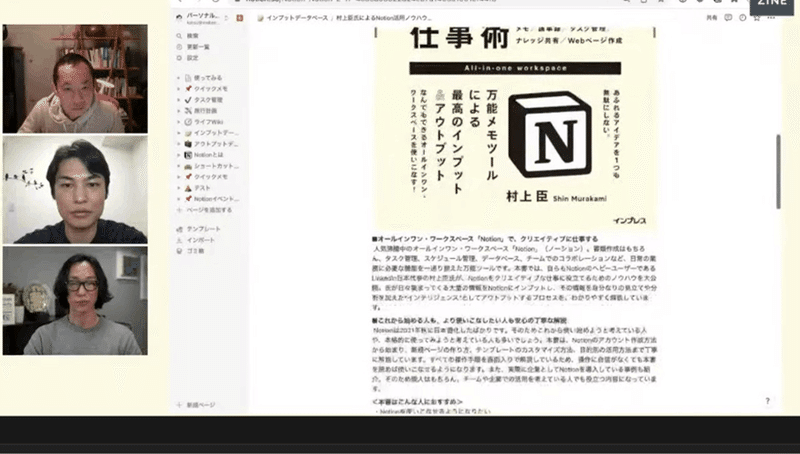The height and width of the screenshot is (454, 800).
Task: Expand the タスク管理 page toggle arrow
Action: click(179, 100)
